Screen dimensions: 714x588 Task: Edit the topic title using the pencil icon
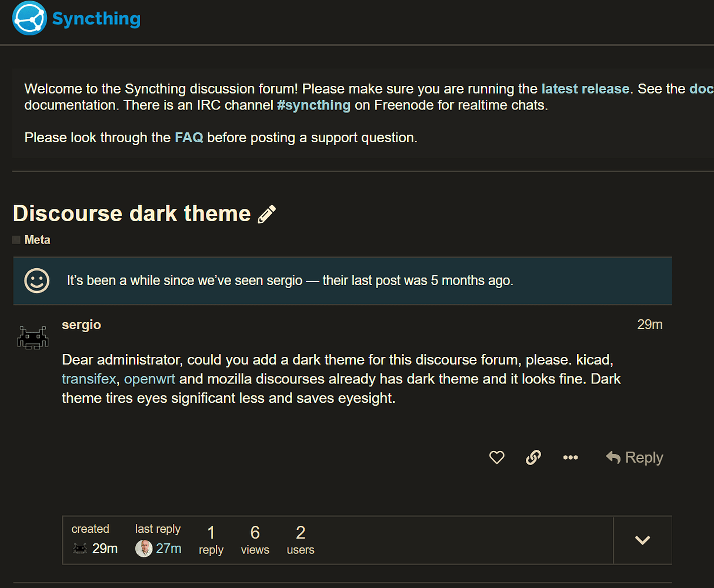268,213
